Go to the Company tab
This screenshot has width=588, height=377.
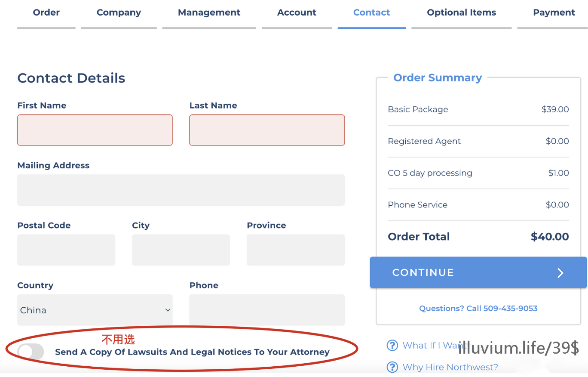pos(119,13)
